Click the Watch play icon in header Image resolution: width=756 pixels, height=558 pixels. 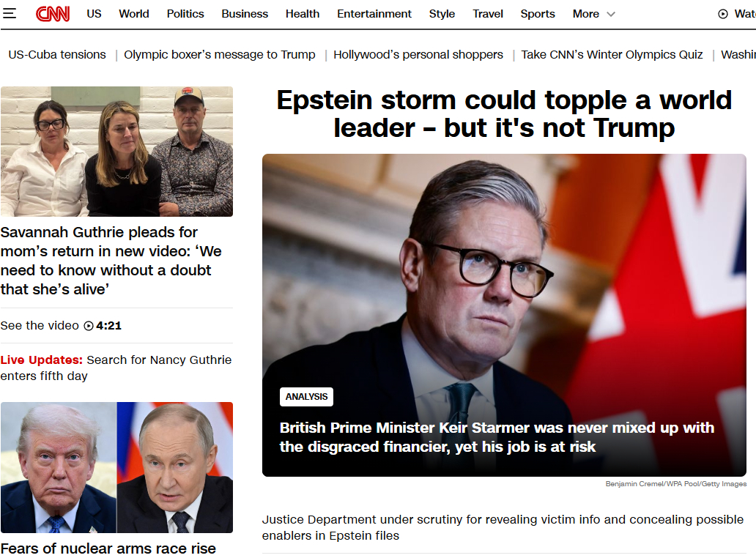723,14
